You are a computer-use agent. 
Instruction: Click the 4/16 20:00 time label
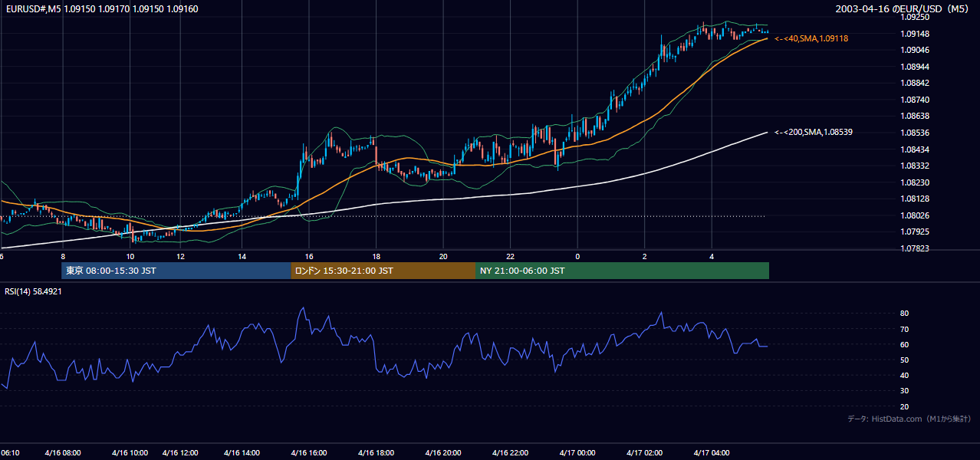pos(442,452)
